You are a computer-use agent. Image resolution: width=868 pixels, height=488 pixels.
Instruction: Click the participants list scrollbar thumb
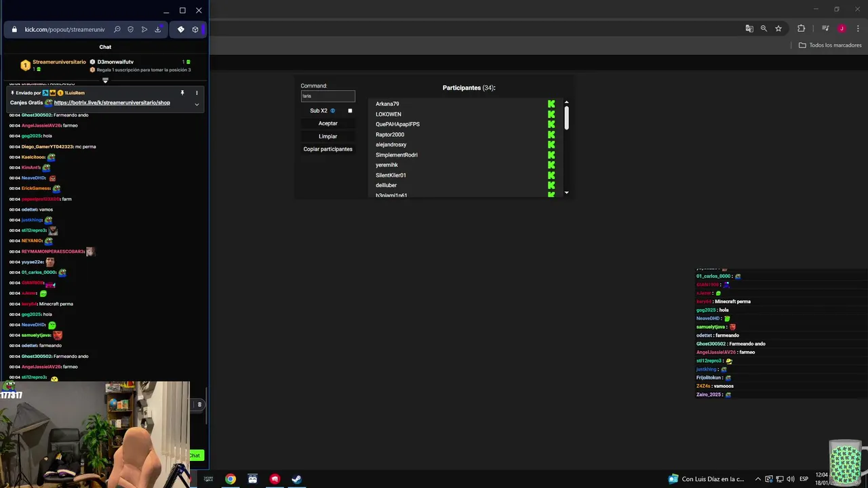coord(566,118)
